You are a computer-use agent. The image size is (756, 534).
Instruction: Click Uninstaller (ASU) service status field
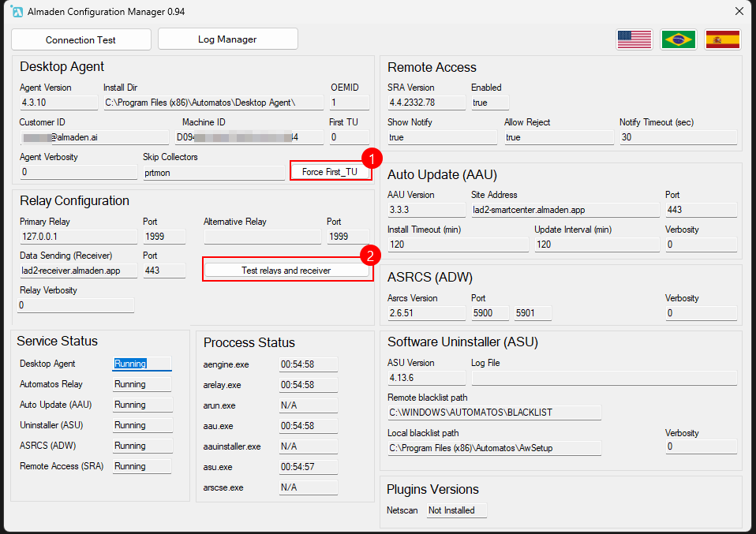tap(142, 425)
